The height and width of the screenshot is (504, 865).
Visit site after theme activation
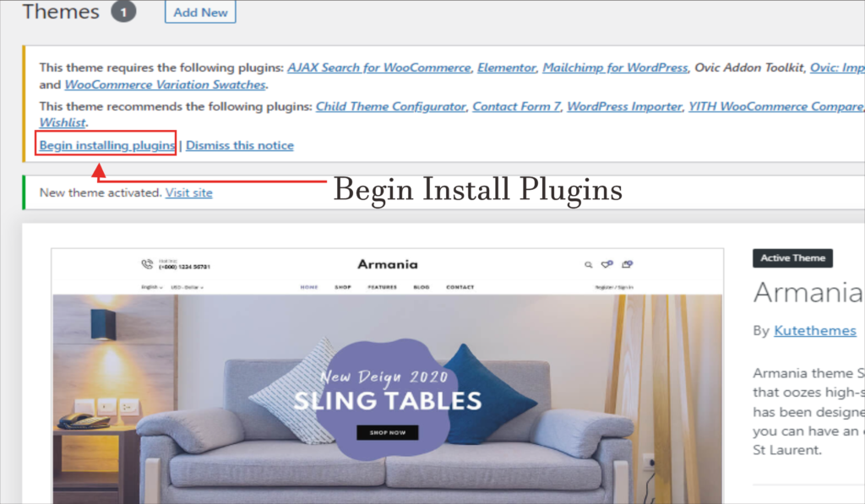188,192
